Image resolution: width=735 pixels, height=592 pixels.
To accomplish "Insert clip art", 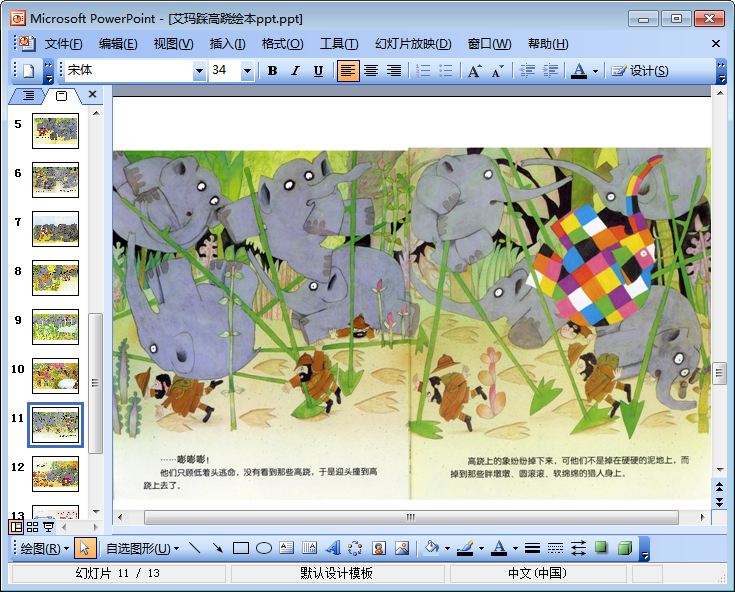I will [x=379, y=547].
